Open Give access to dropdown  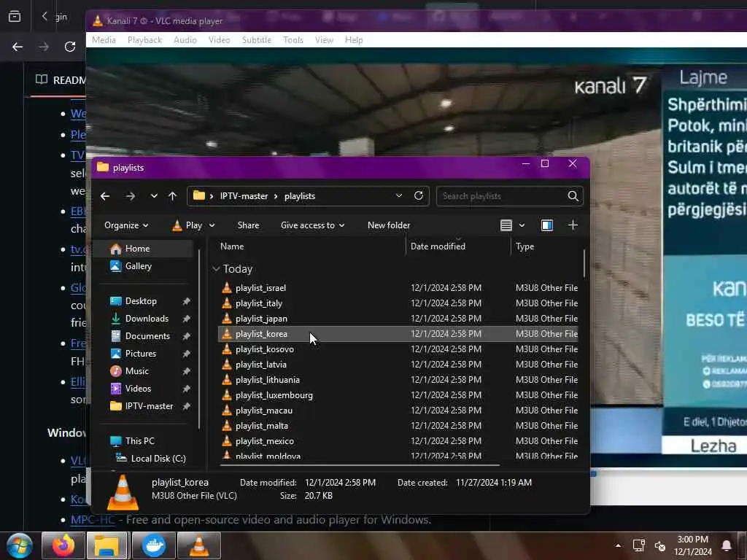[x=312, y=225]
